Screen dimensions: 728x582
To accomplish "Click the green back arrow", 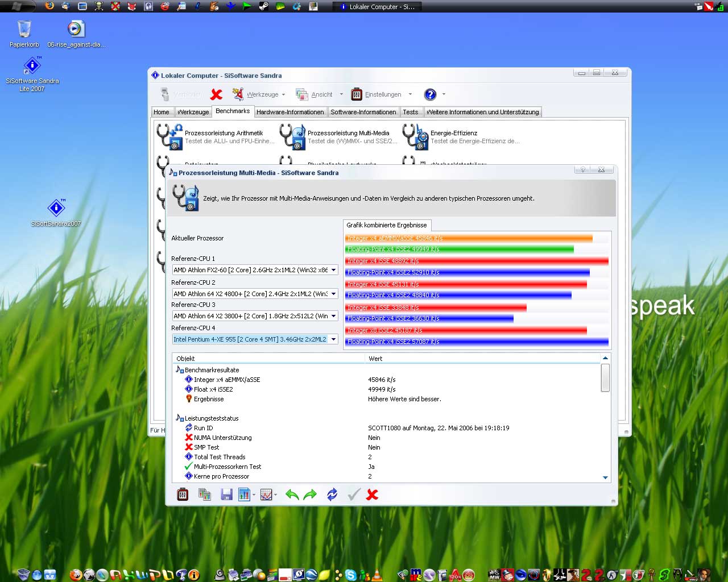I will (x=292, y=494).
